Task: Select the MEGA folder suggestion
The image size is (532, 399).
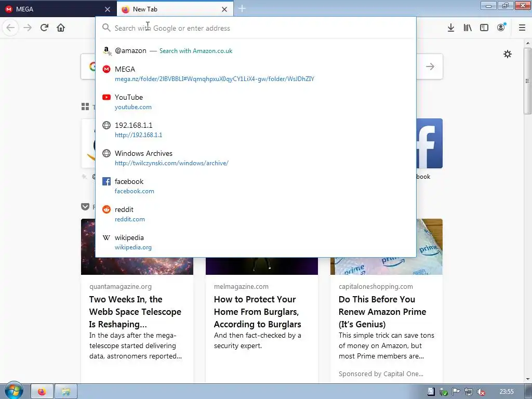Action: (256, 74)
